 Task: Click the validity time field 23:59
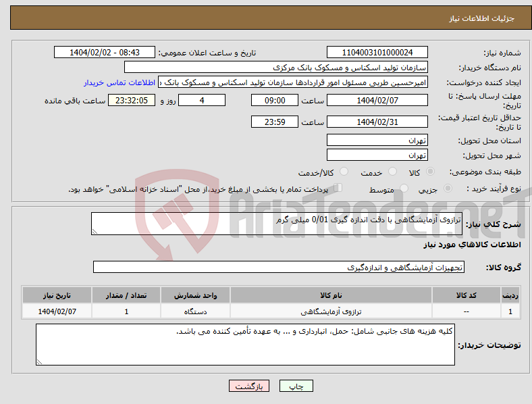click(275, 122)
